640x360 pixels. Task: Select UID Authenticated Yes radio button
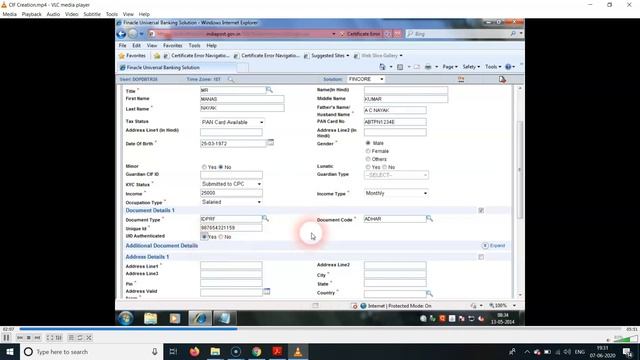(204, 236)
